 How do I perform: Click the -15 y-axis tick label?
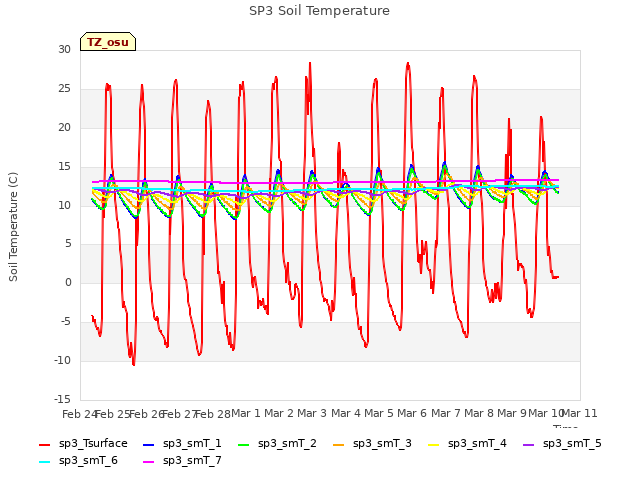pos(62,399)
